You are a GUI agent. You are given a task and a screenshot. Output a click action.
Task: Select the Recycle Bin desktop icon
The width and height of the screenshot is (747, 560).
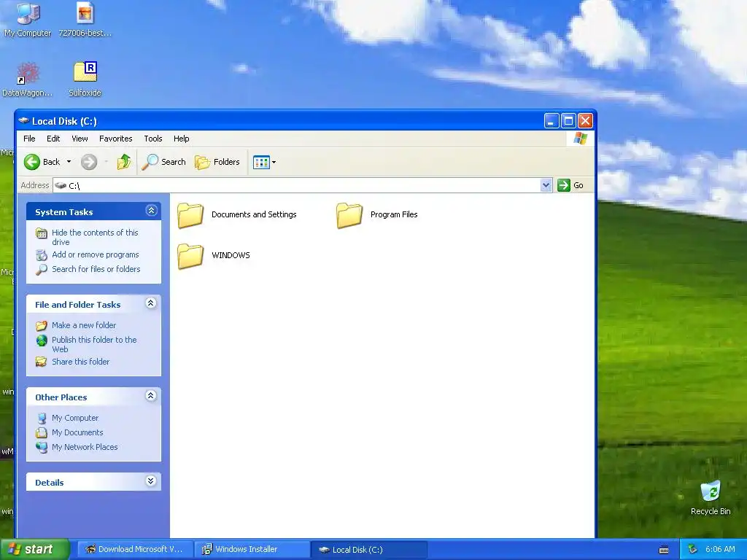(711, 498)
